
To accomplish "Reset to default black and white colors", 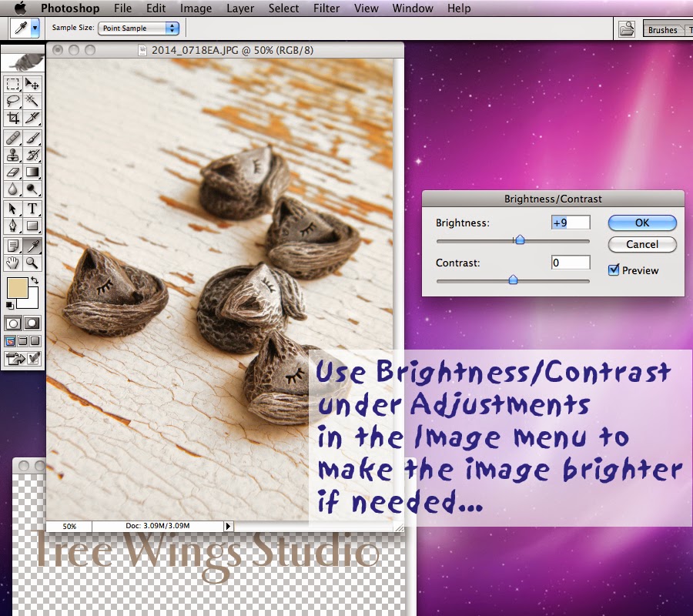I will pos(10,304).
